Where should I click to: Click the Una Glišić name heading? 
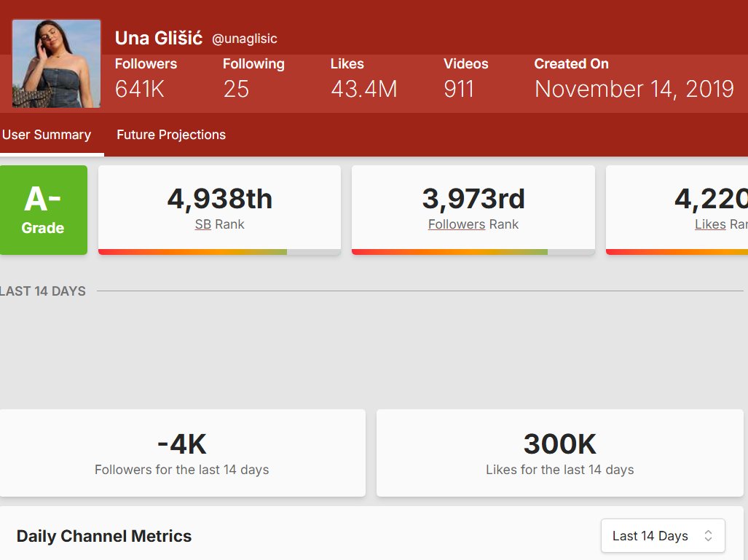tap(159, 38)
